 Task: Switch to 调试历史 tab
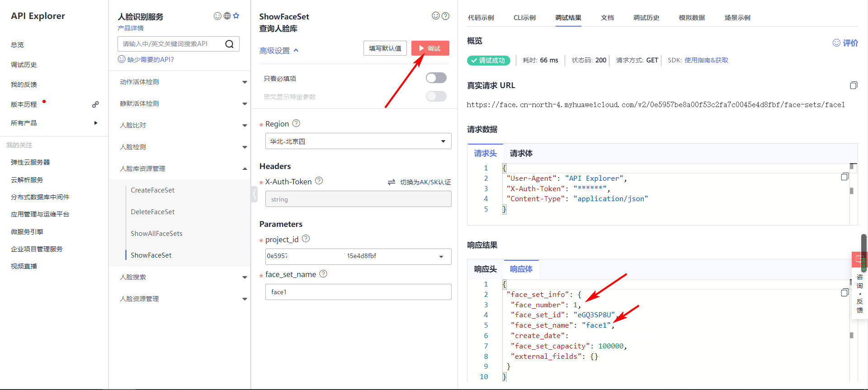pos(646,18)
